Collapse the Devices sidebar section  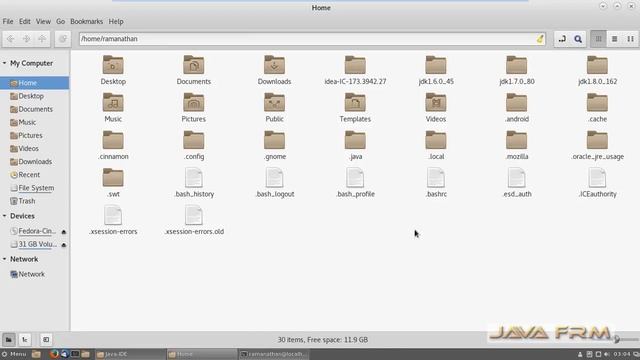tap(4, 216)
